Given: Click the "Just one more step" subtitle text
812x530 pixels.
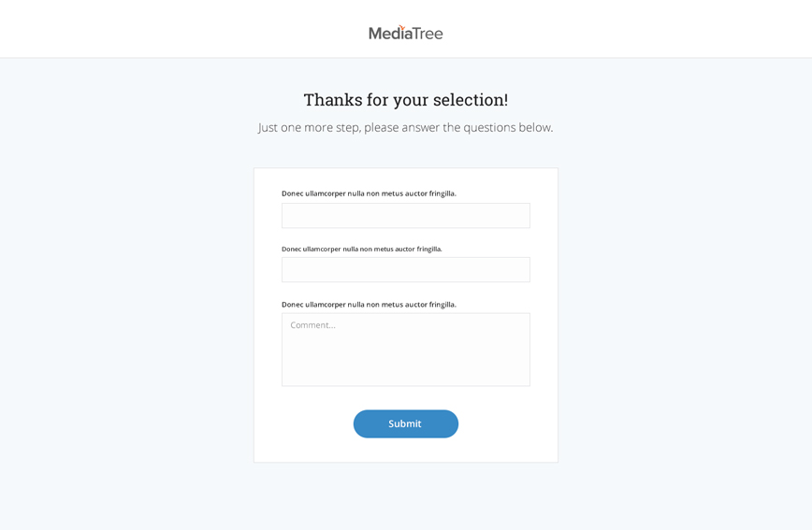Looking at the screenshot, I should [405, 127].
